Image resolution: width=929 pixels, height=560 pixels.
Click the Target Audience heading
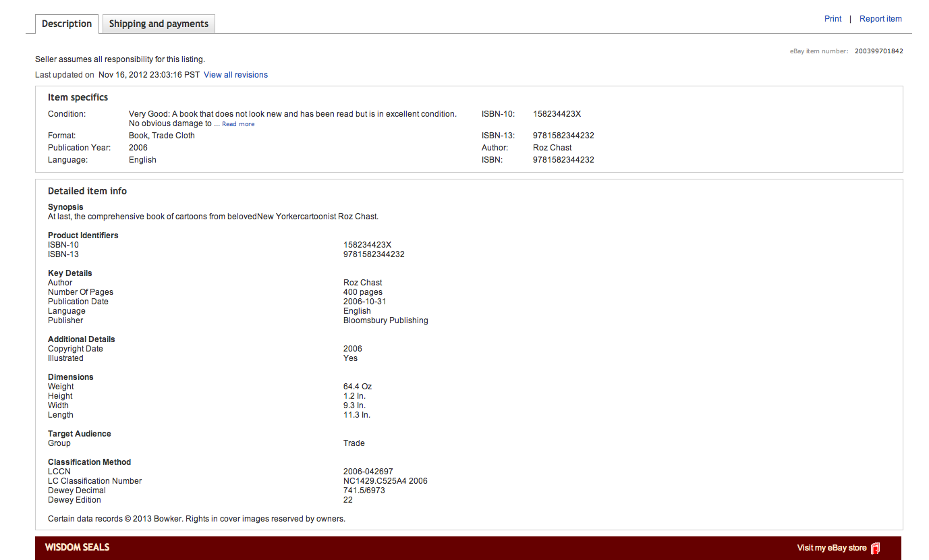tap(80, 434)
